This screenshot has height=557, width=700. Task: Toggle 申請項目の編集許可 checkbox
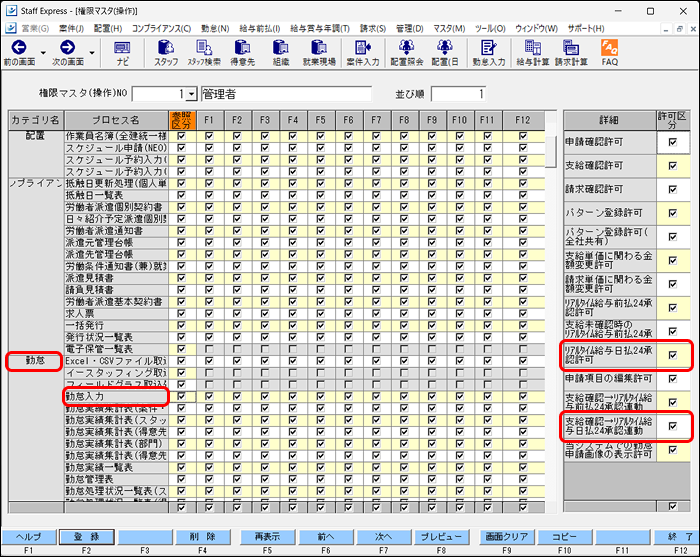(672, 379)
